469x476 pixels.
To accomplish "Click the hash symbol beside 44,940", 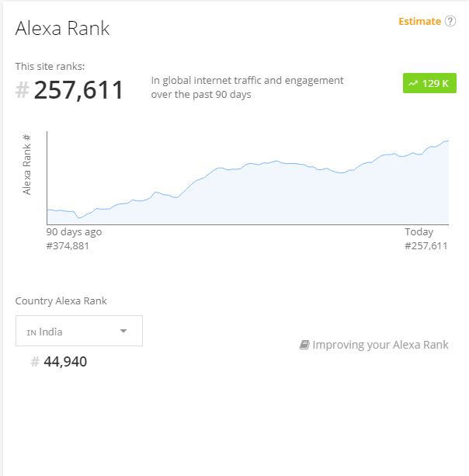I will [35, 362].
